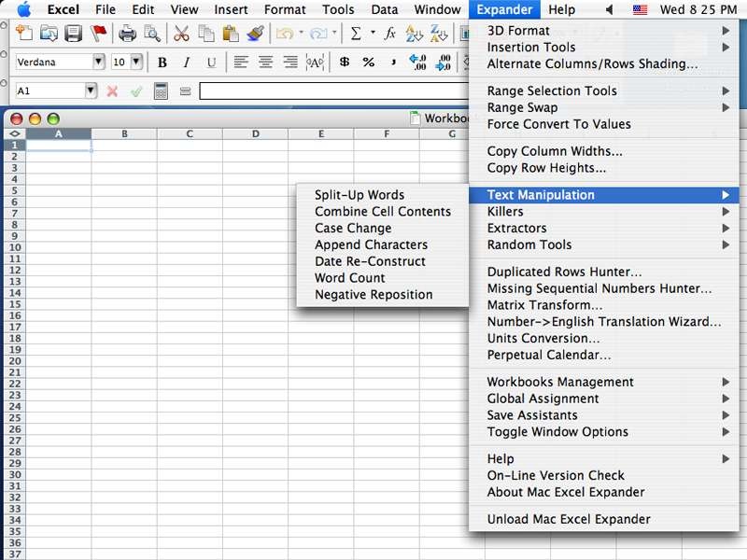This screenshot has width=747, height=560.
Task: Click the US flag input menu icon
Action: tap(640, 9)
